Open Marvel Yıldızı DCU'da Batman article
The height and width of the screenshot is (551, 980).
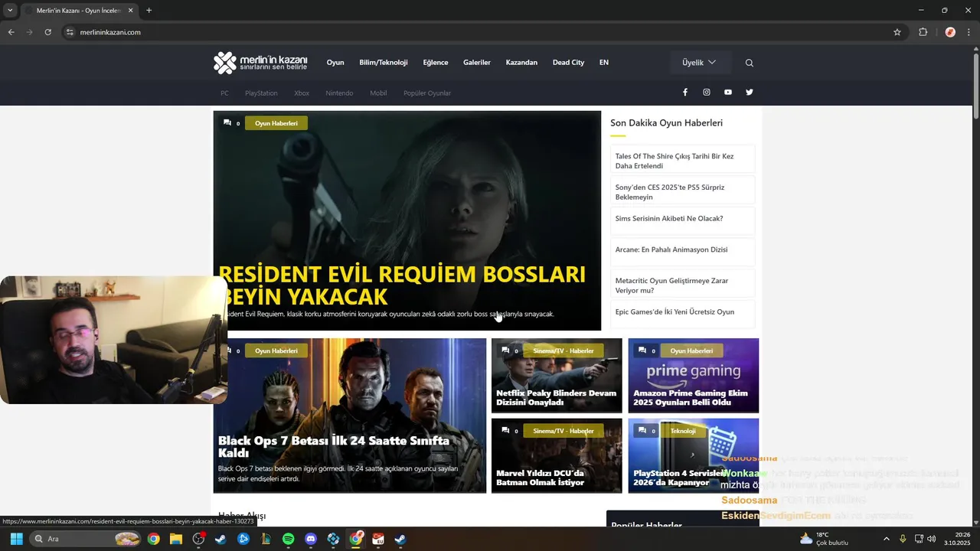tap(557, 455)
